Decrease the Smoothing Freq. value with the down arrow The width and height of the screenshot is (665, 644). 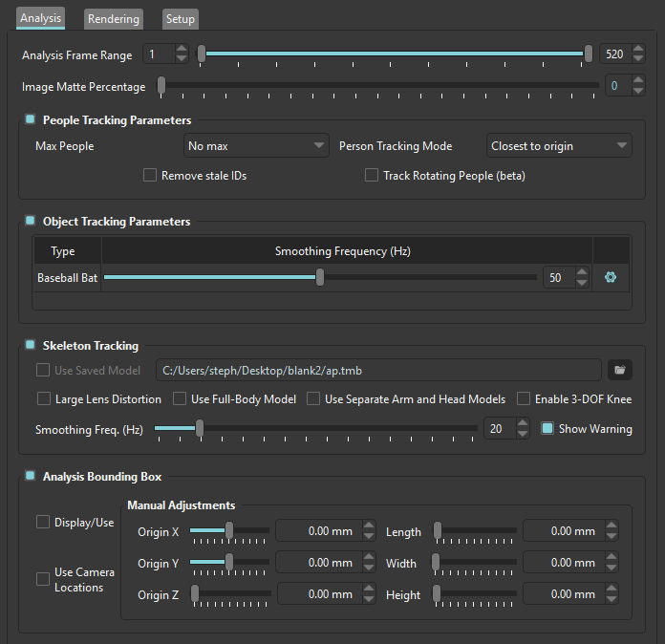(x=522, y=434)
